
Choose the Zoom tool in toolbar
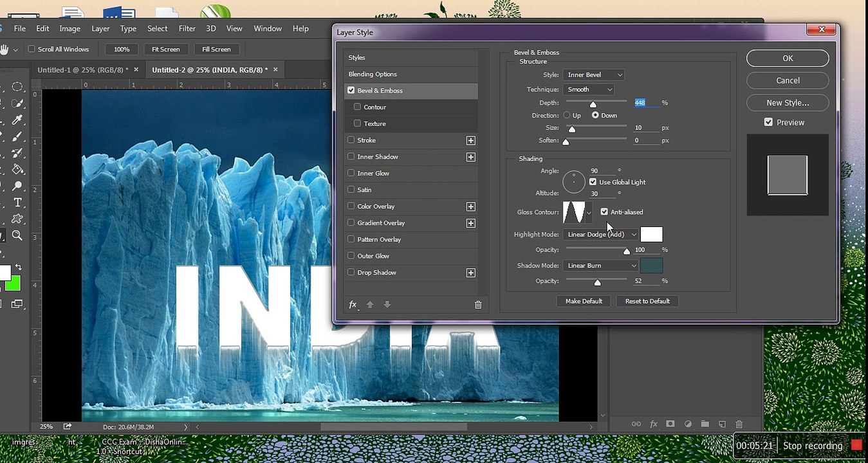tap(17, 236)
